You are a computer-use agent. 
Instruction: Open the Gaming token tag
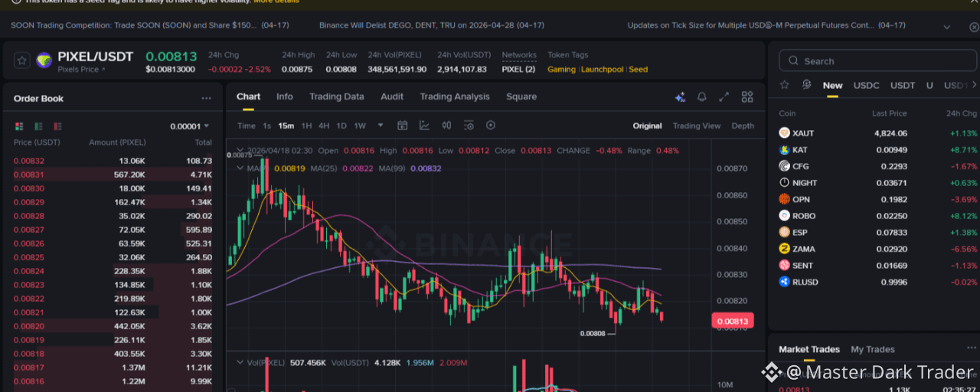(561, 70)
